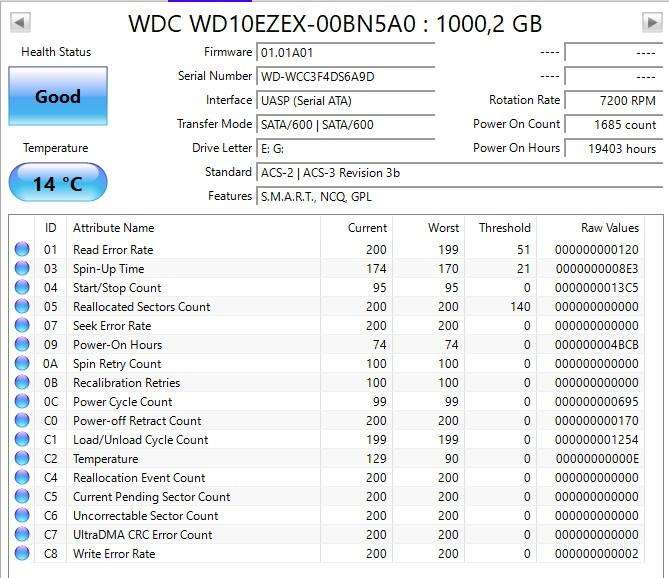669x578 pixels.
Task: Click the Interface field UASP (Serial ATA)
Action: (x=346, y=101)
